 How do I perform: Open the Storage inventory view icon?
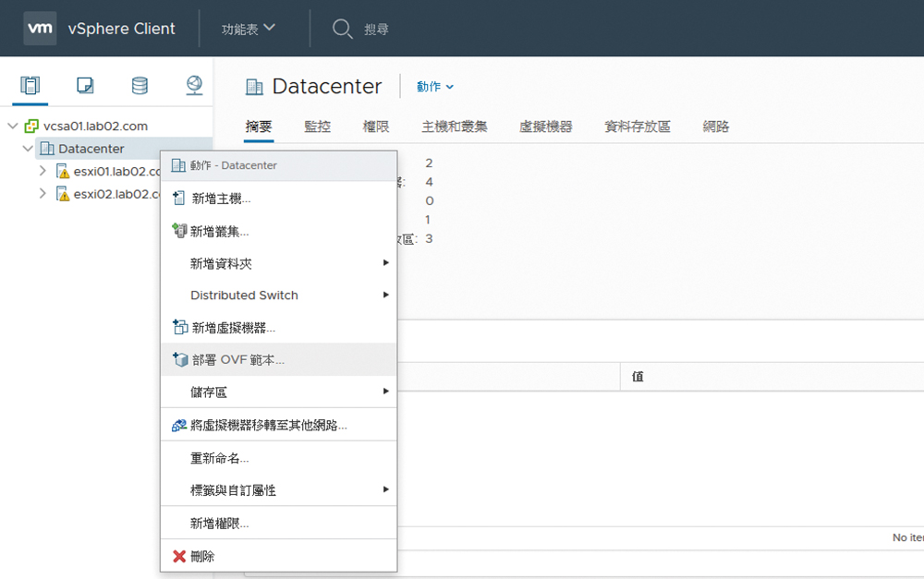coord(140,85)
